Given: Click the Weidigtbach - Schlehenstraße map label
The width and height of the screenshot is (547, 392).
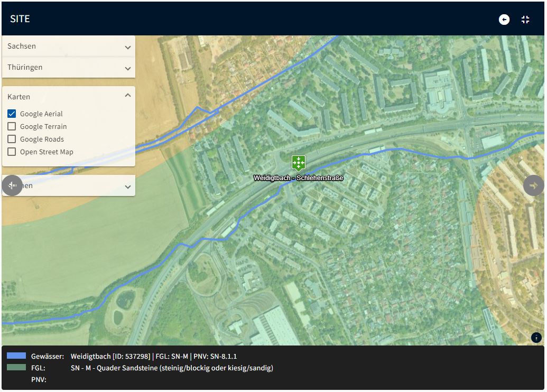Looking at the screenshot, I should tap(298, 178).
